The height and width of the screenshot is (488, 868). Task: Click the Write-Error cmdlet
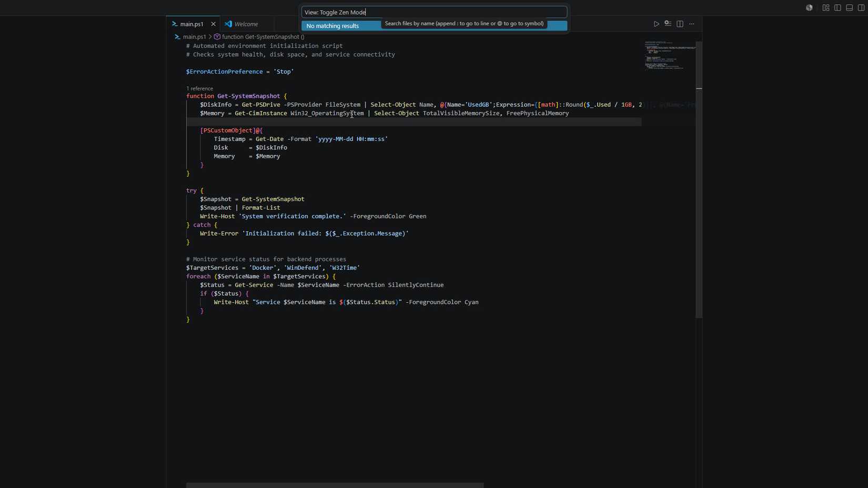tap(219, 233)
